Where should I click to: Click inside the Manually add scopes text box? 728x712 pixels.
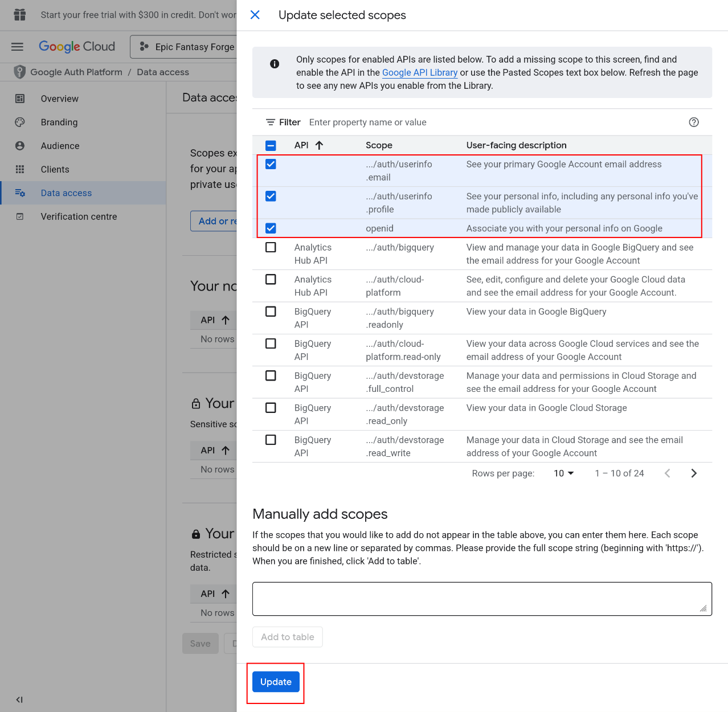click(x=481, y=598)
